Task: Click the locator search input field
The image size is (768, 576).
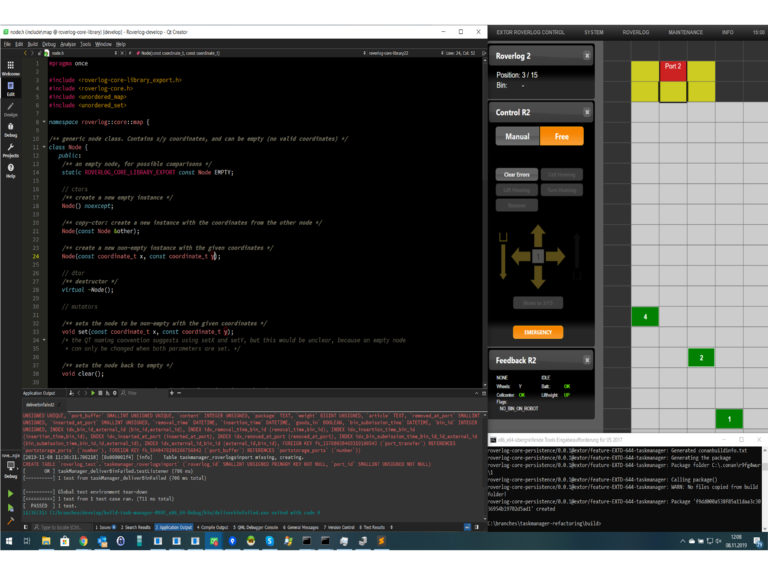Action: 62,527
